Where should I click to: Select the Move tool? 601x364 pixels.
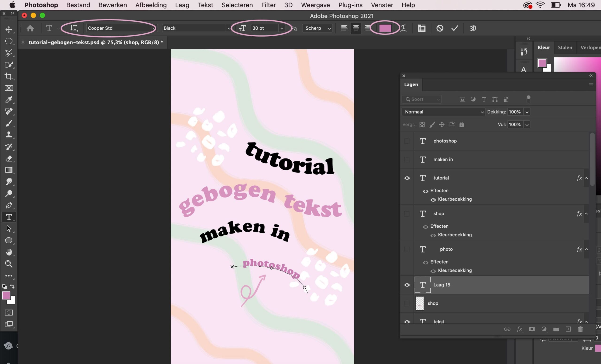[9, 30]
